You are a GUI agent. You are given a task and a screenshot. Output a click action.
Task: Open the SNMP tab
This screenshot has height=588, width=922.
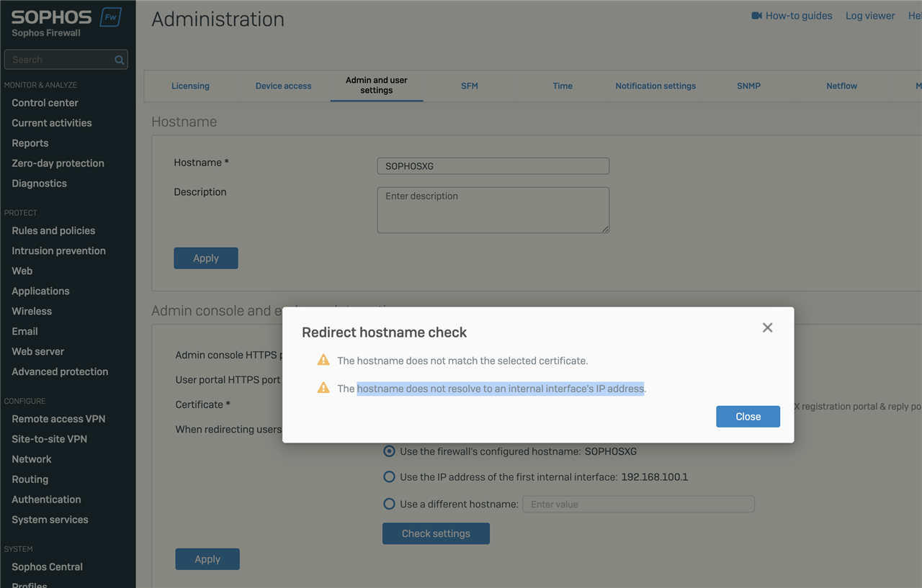pyautogui.click(x=748, y=86)
